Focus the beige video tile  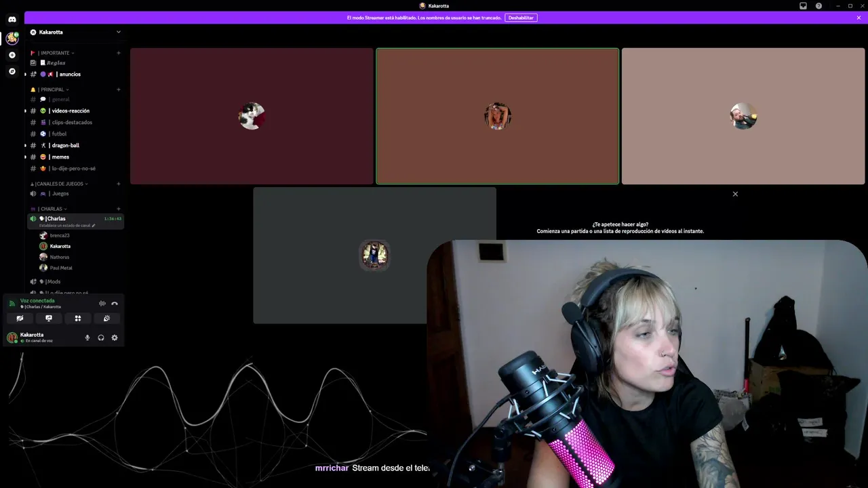click(743, 116)
